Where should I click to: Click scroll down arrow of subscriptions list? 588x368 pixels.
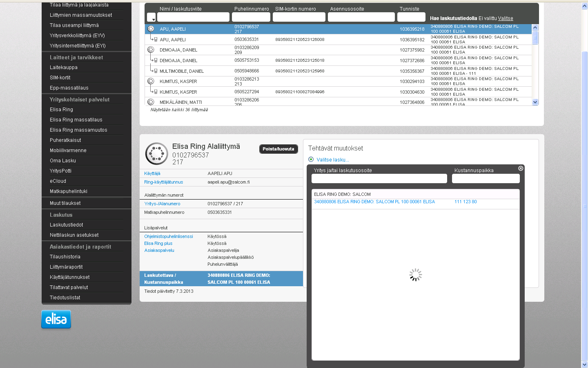coord(535,102)
